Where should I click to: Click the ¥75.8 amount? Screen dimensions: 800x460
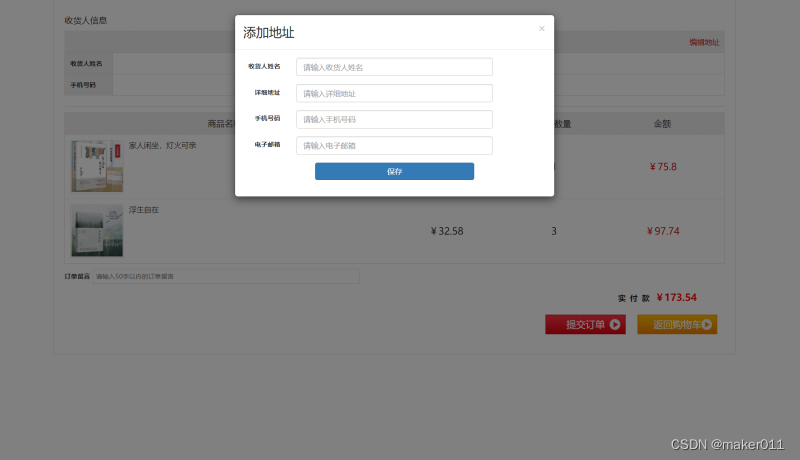(x=663, y=167)
